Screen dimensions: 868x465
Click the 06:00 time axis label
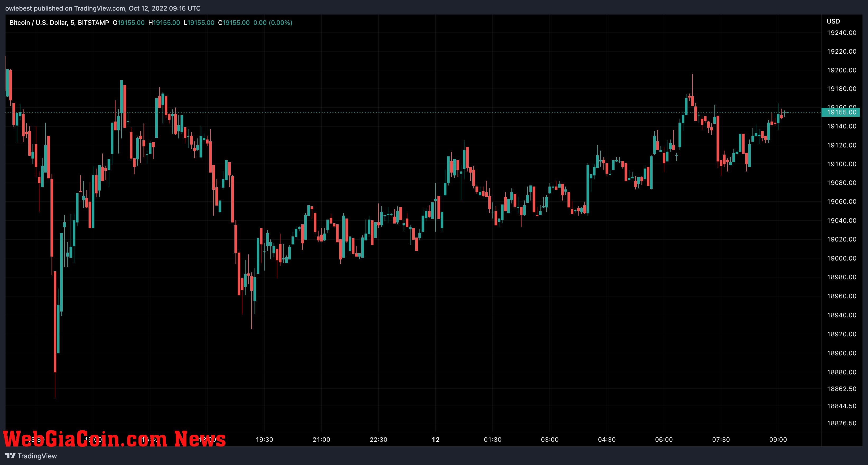664,439
